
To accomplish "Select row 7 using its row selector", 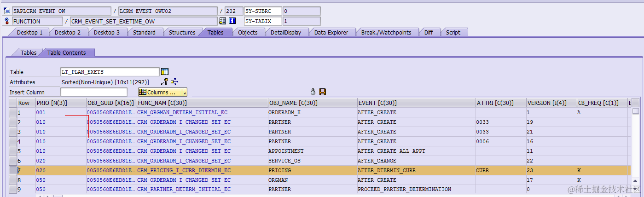I will point(13,170).
